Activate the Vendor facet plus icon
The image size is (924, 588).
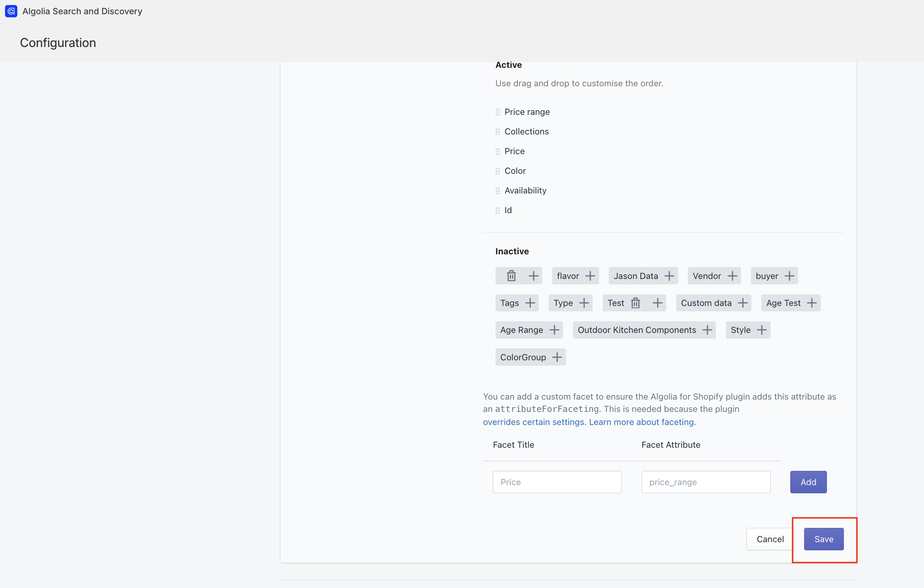coord(732,276)
